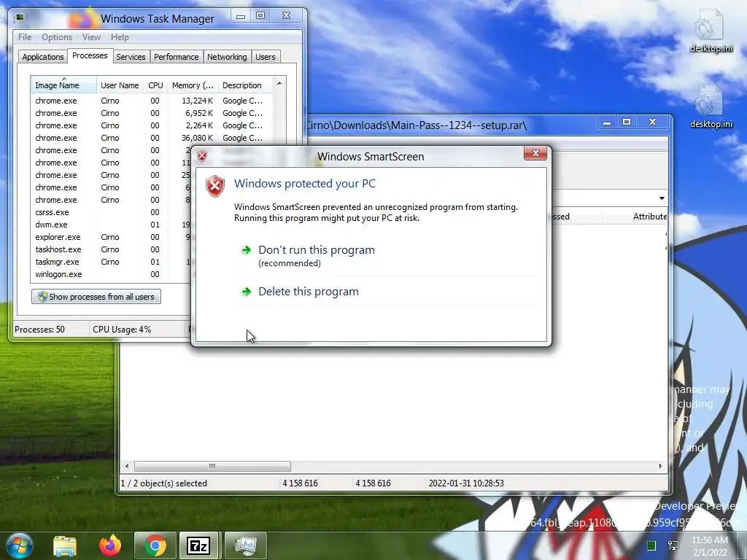Click the large red shield warning icon
The image size is (747, 560).
[x=215, y=186]
